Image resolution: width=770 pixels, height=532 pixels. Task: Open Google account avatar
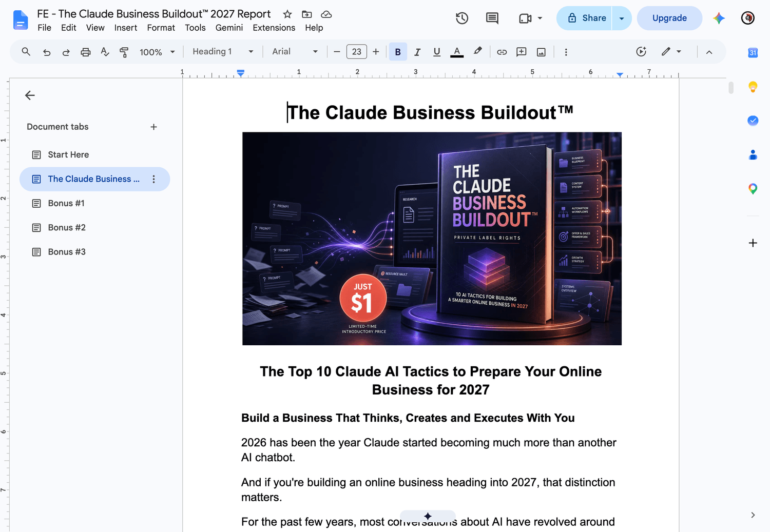pyautogui.click(x=748, y=18)
